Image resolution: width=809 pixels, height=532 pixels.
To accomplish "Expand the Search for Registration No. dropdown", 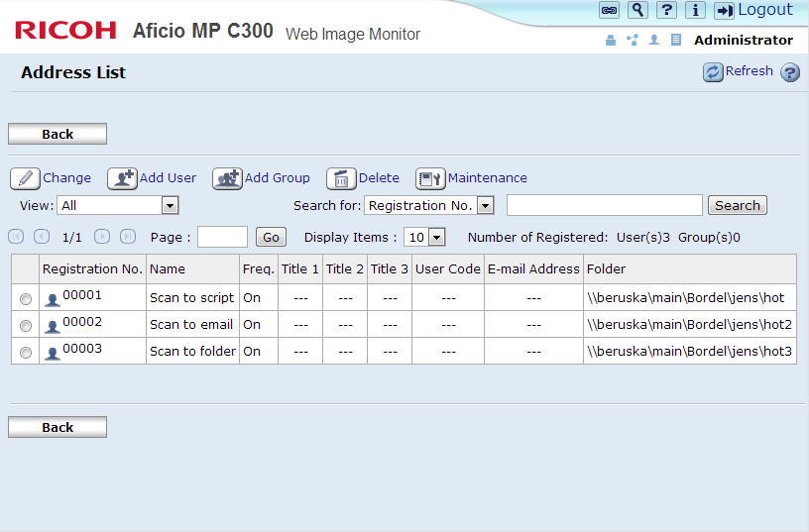I will [429, 205].
